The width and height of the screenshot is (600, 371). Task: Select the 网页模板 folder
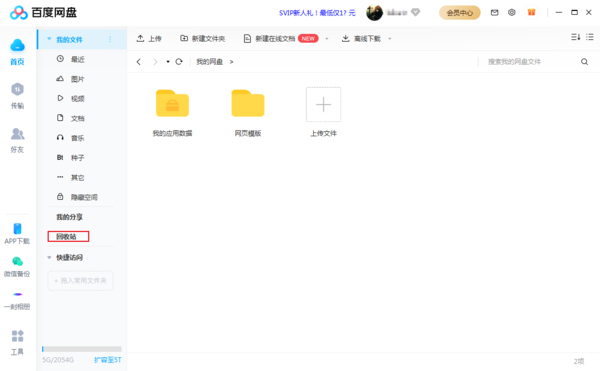pyautogui.click(x=248, y=113)
